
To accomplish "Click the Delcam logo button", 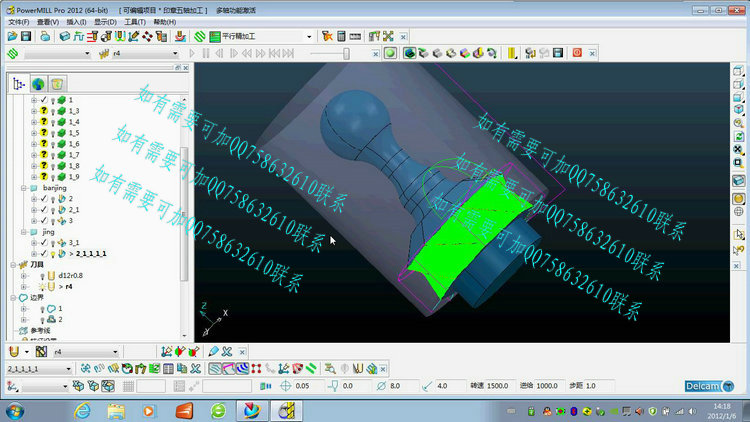I will pos(709,386).
